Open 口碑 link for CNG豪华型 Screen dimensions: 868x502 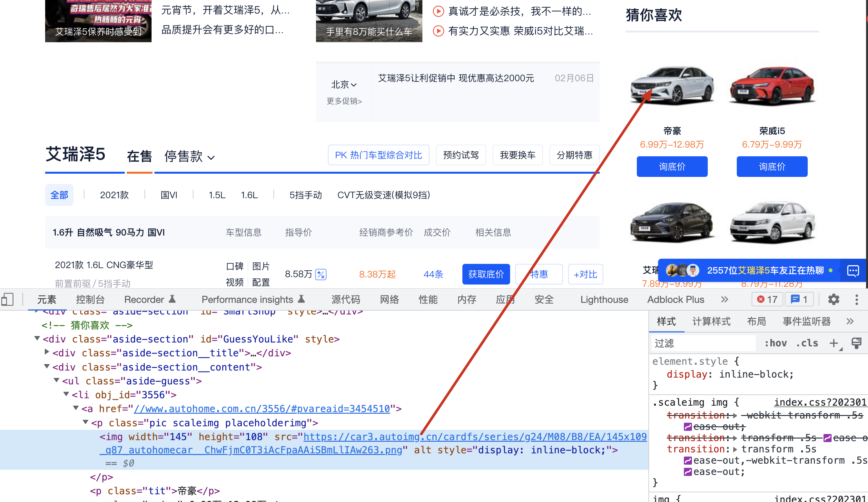[234, 266]
